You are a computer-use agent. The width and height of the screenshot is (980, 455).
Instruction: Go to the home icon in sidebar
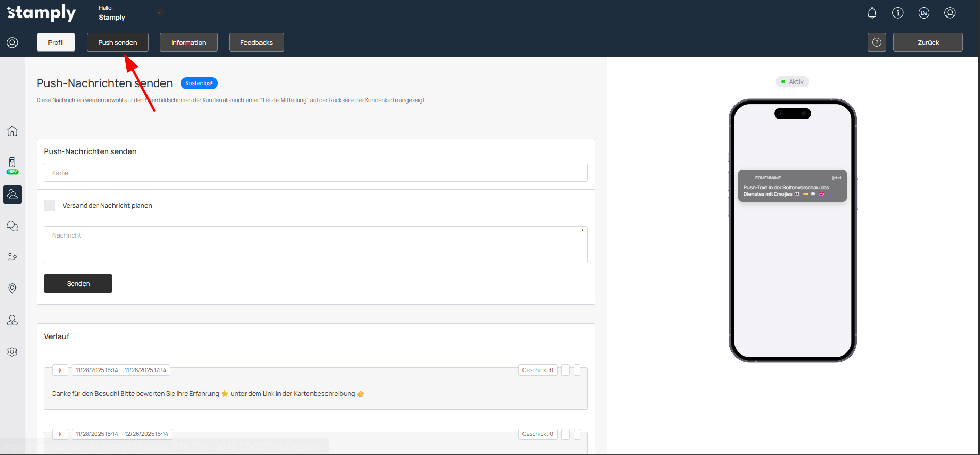[x=12, y=131]
